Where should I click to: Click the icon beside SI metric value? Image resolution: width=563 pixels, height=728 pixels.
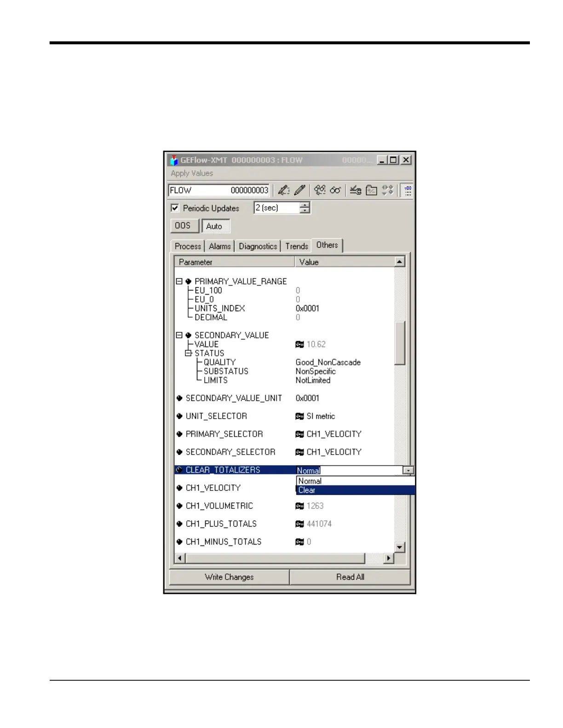coord(299,416)
